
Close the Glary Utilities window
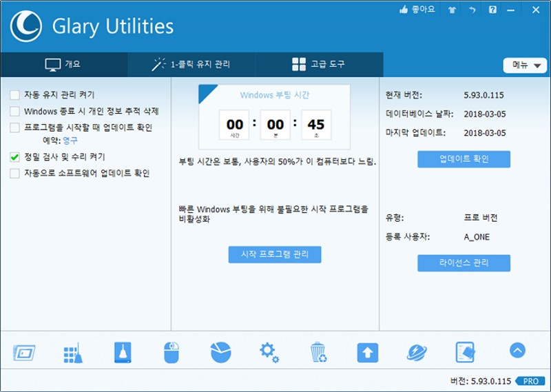tap(536, 10)
